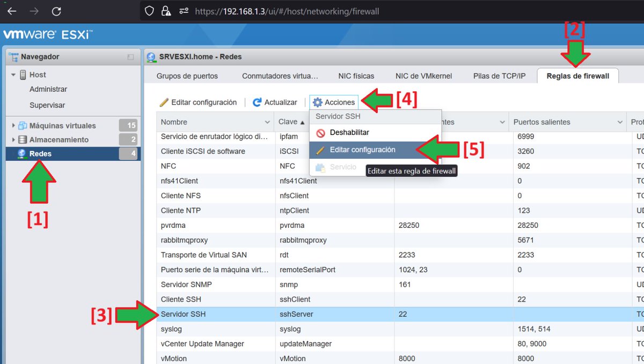Click Actualizar refresh button

click(275, 102)
